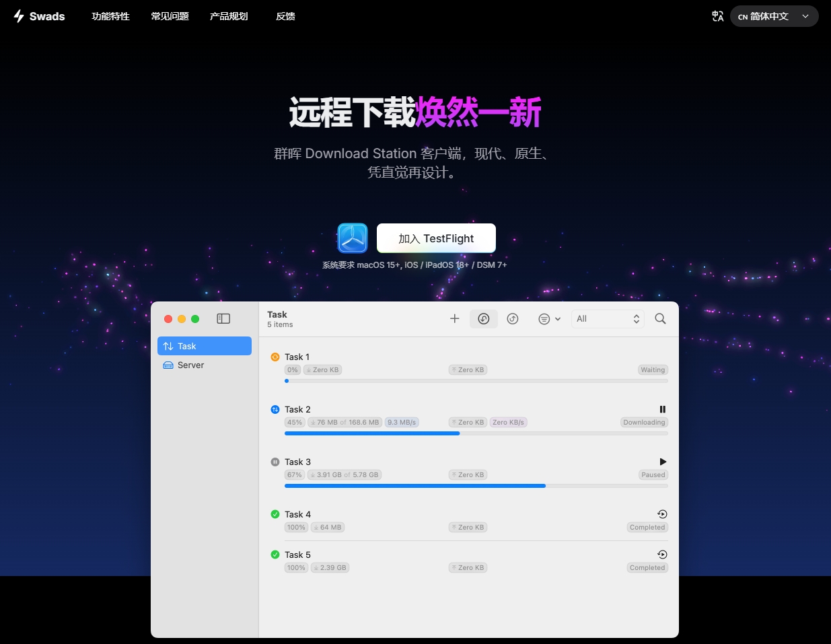Open the 反馈 link in navigation
831x644 pixels.
click(x=285, y=16)
